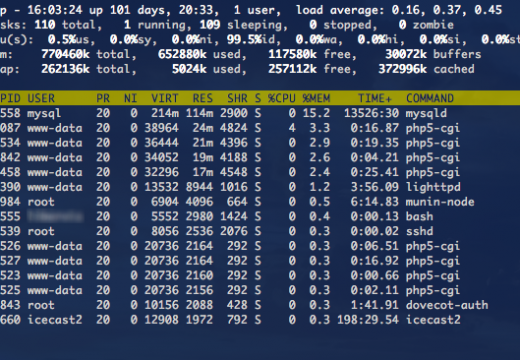Click the 15.2 memory percent value
520x360 pixels.
pos(316,113)
